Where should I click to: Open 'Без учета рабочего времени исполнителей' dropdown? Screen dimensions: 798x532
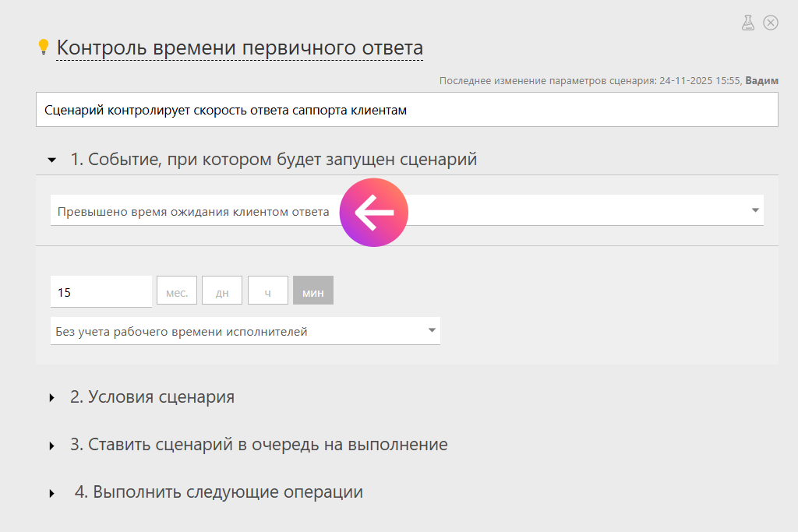[245, 331]
